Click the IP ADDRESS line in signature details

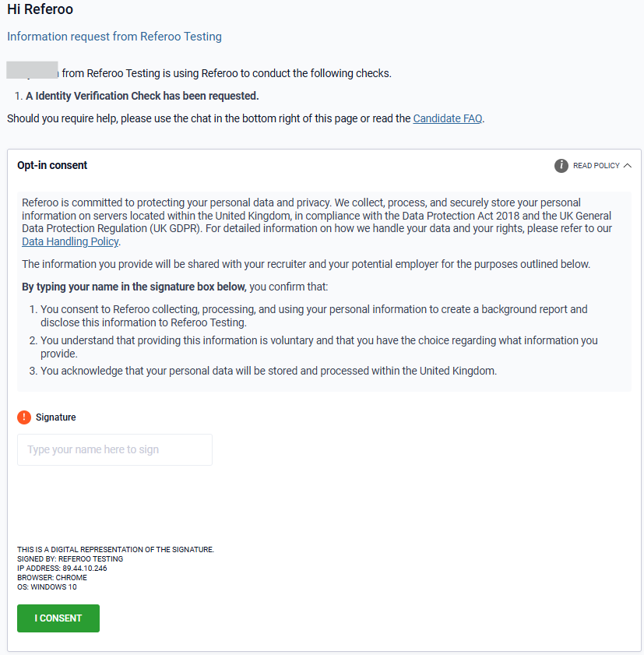click(62, 569)
